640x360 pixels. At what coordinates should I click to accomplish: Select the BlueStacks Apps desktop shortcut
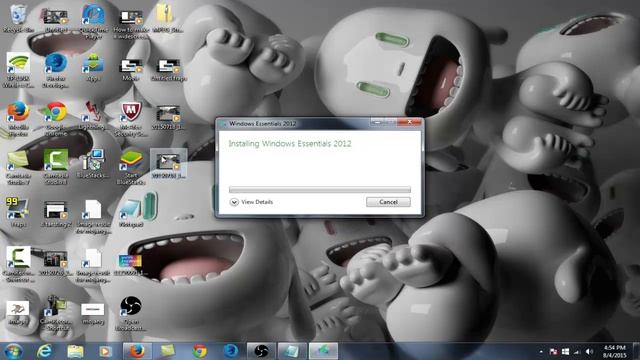click(x=93, y=67)
